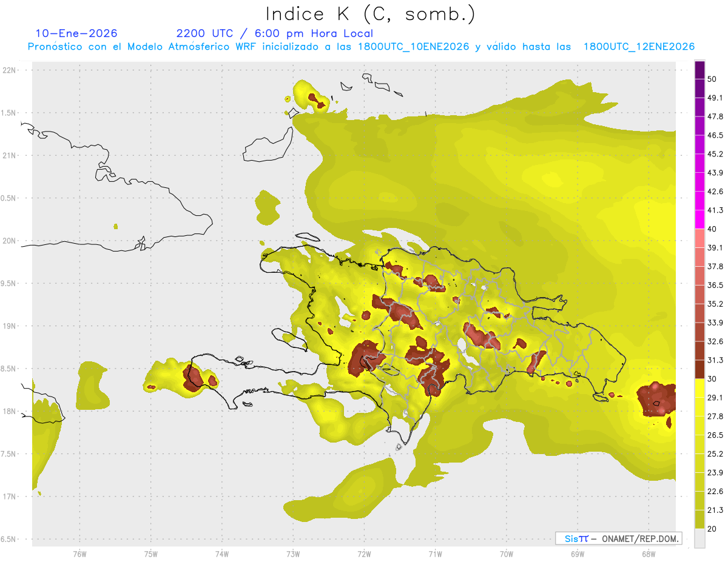
Task: Click the '49.1' color scale label
Action: [x=715, y=98]
